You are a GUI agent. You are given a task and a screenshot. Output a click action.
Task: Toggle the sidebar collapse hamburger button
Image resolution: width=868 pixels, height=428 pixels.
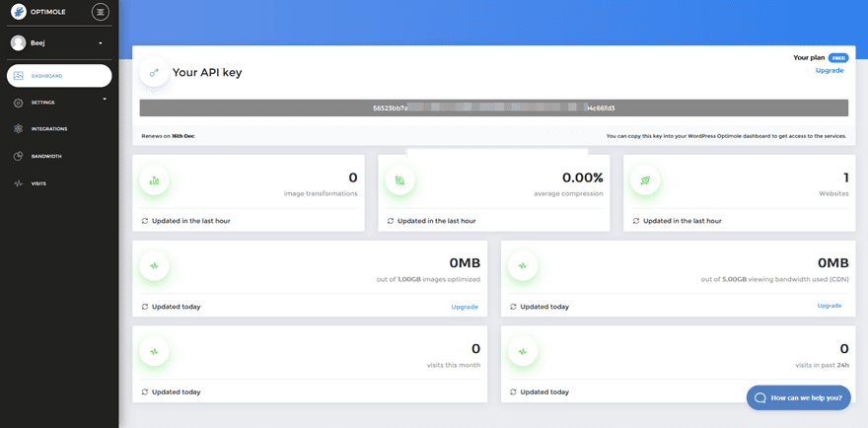tap(101, 12)
